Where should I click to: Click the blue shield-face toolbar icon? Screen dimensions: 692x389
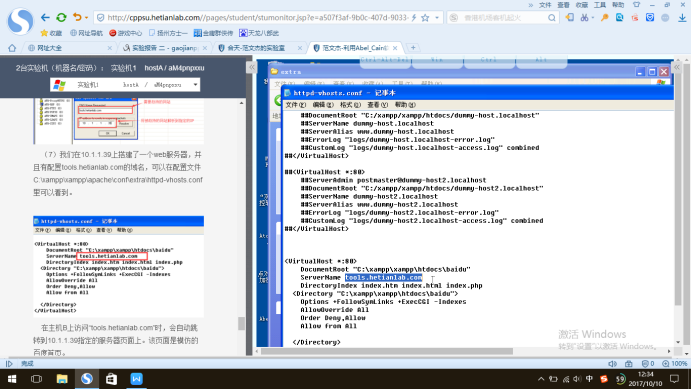(650, 18)
